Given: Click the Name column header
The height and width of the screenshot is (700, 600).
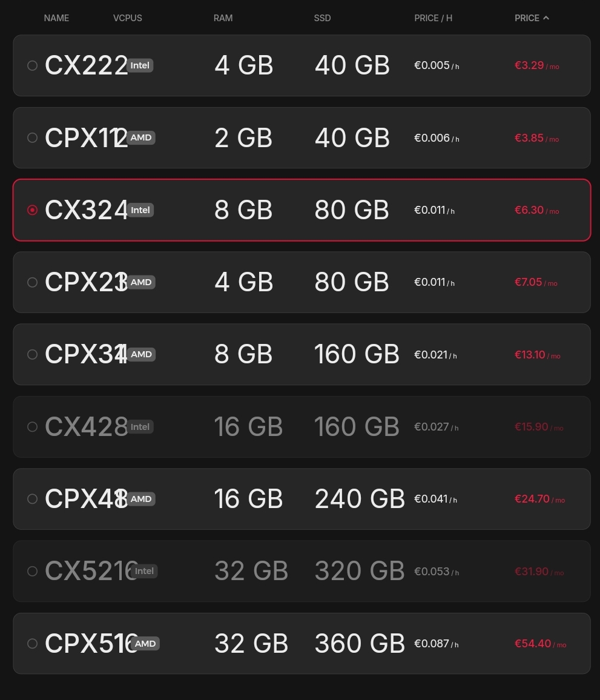Looking at the screenshot, I should [x=56, y=18].
